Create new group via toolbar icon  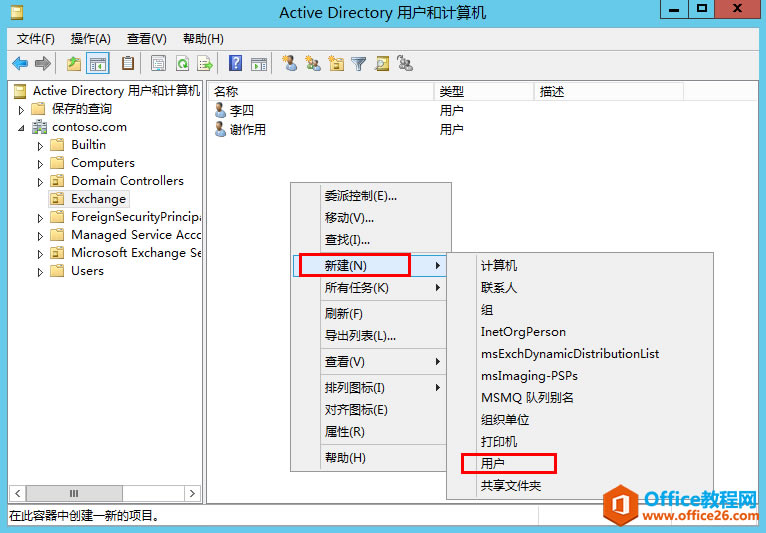click(313, 64)
